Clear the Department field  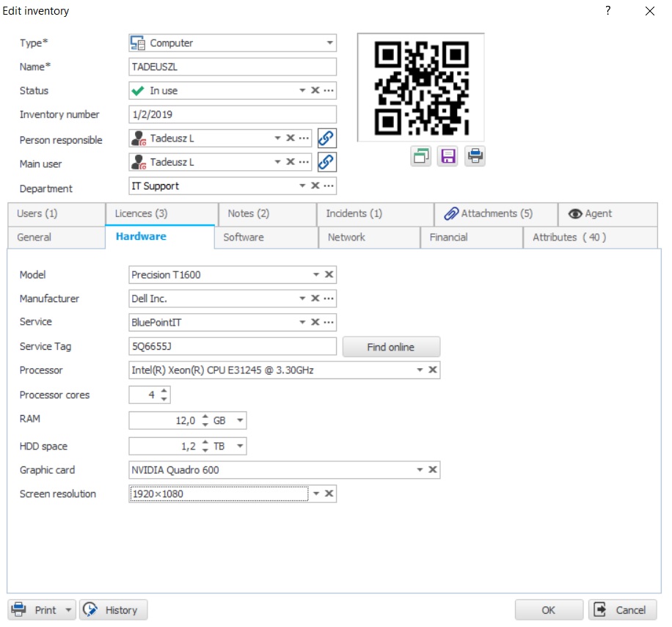(315, 186)
